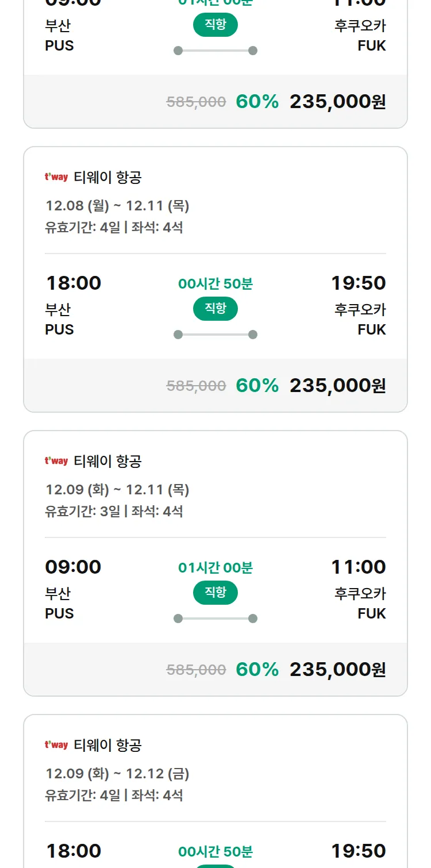Image resolution: width=431 pixels, height=868 pixels.
Task: Click the t'way logo on the 12.09–12.12 flight
Action: 56,745
